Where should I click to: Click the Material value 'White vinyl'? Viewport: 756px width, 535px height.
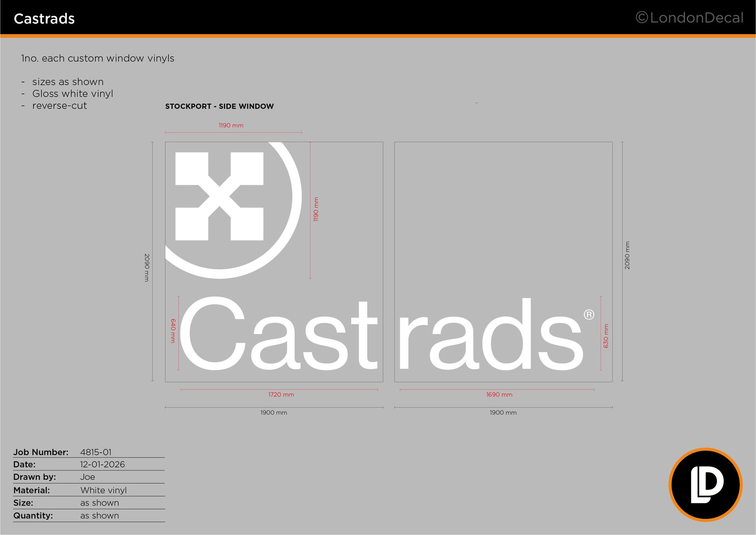(104, 490)
